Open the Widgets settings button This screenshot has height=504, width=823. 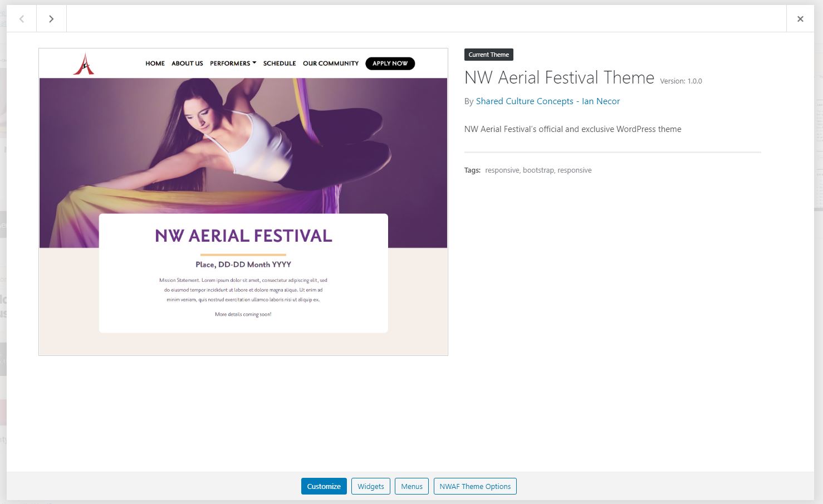pyautogui.click(x=371, y=486)
